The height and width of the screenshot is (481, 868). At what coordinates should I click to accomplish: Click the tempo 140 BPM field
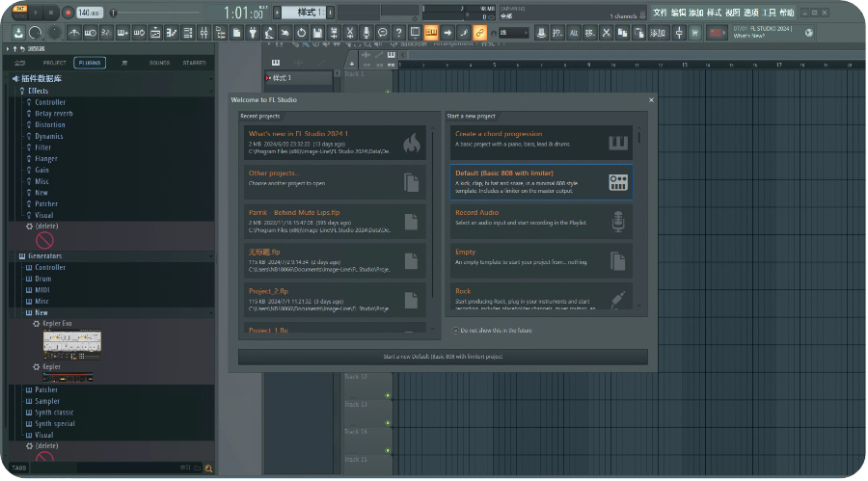coord(88,13)
